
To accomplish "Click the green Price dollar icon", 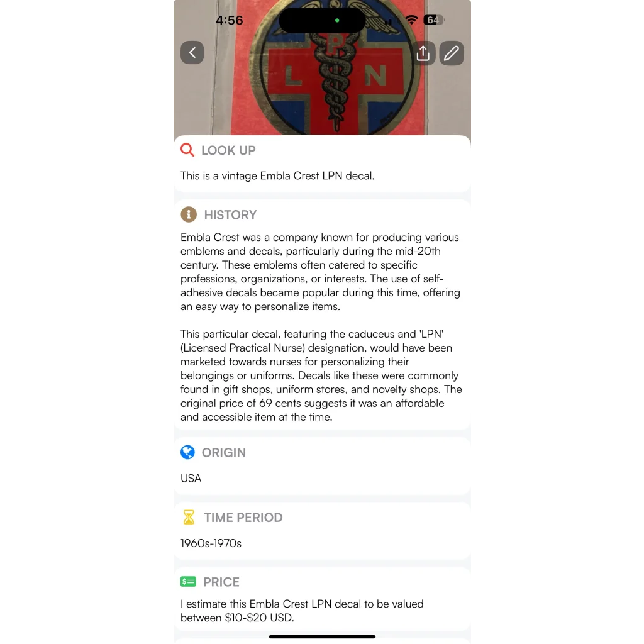I will point(188,582).
